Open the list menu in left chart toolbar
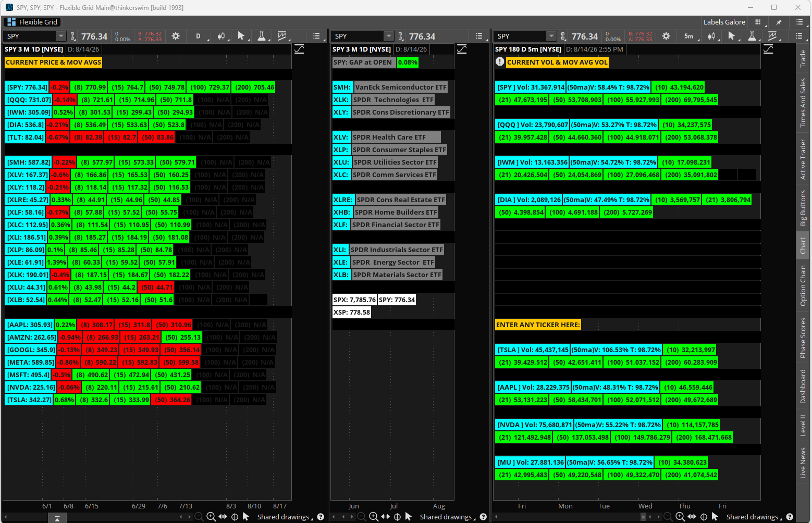The image size is (812, 523). click(x=316, y=36)
